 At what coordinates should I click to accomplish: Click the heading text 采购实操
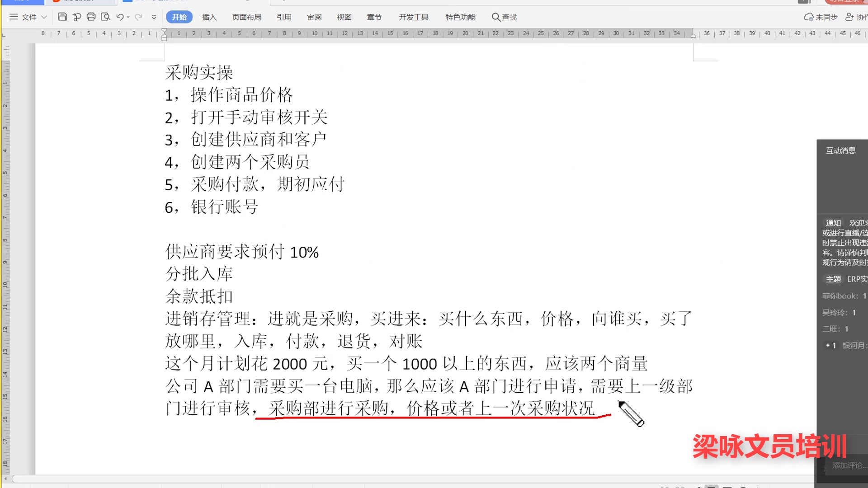pos(199,72)
